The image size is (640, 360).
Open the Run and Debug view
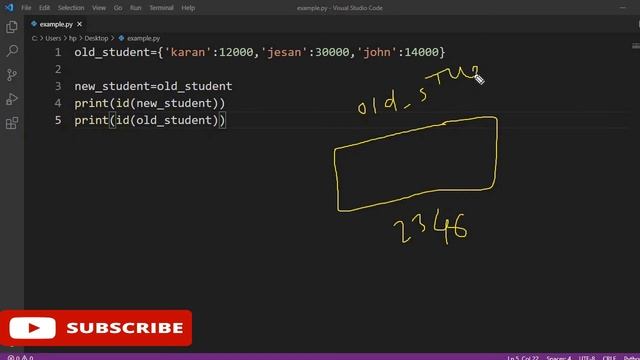point(12,99)
